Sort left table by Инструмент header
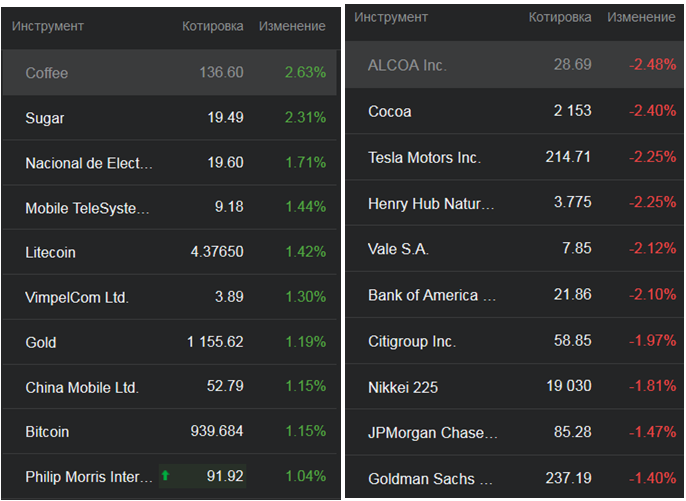Screen dimensions: 686x501 48,26
